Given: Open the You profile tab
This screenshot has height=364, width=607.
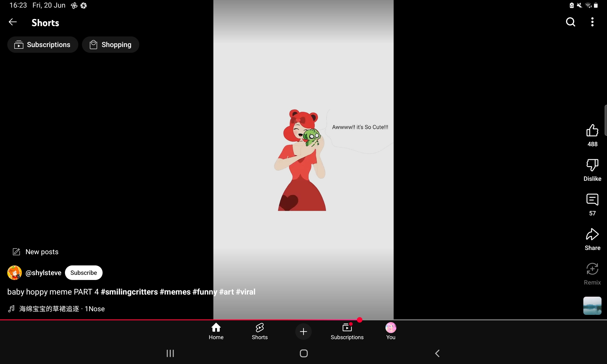Looking at the screenshot, I should coord(391,331).
